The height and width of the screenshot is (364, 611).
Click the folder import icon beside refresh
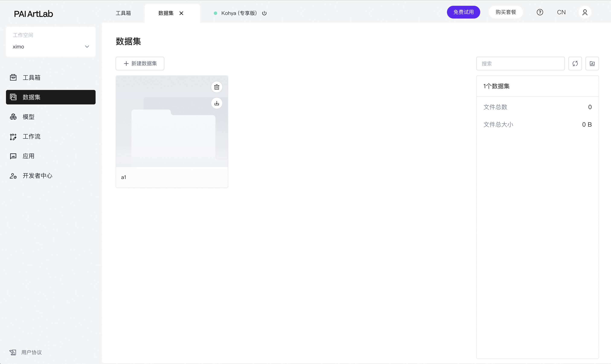pos(592,64)
